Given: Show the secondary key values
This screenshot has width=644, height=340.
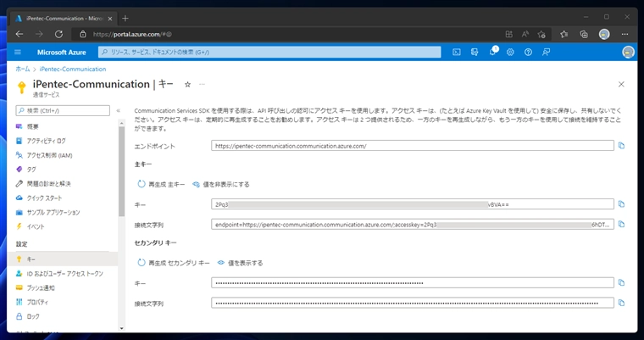Looking at the screenshot, I should click(x=240, y=263).
